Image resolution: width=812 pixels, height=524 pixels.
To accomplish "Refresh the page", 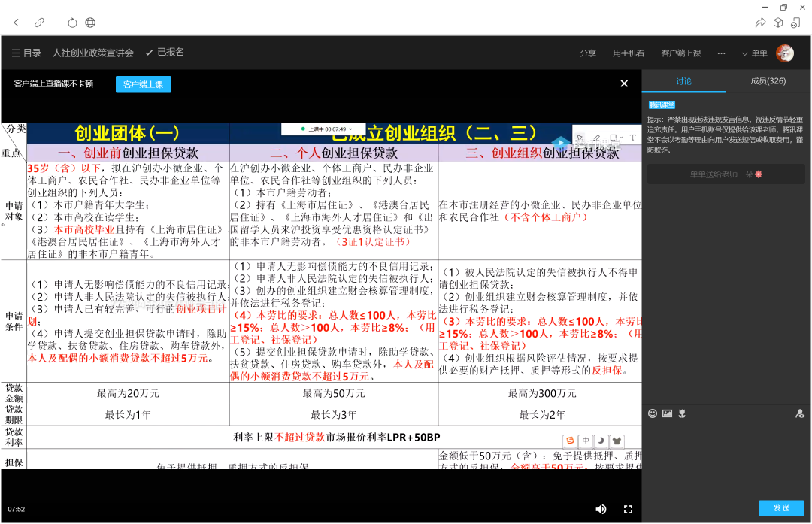I will (x=72, y=23).
